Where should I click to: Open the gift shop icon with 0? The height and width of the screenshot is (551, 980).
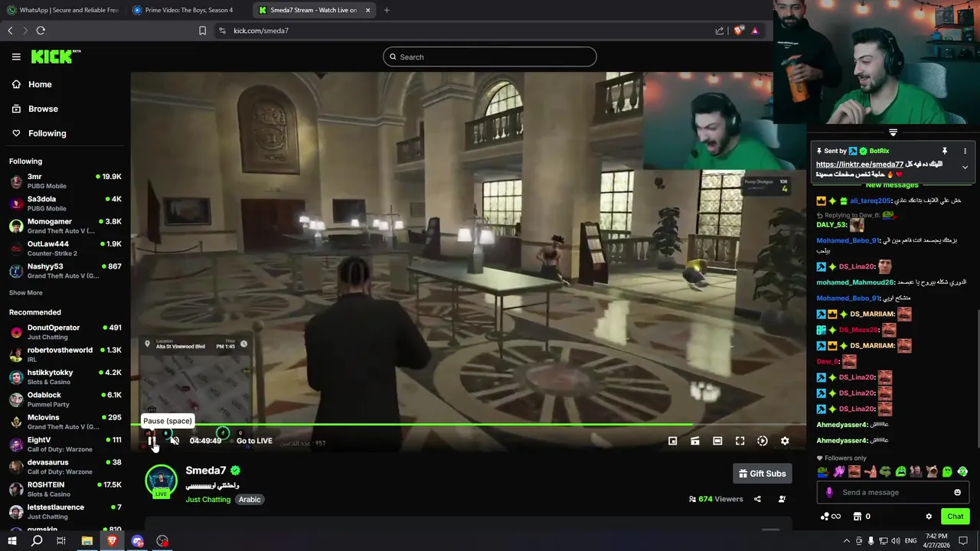pyautogui.click(x=861, y=517)
